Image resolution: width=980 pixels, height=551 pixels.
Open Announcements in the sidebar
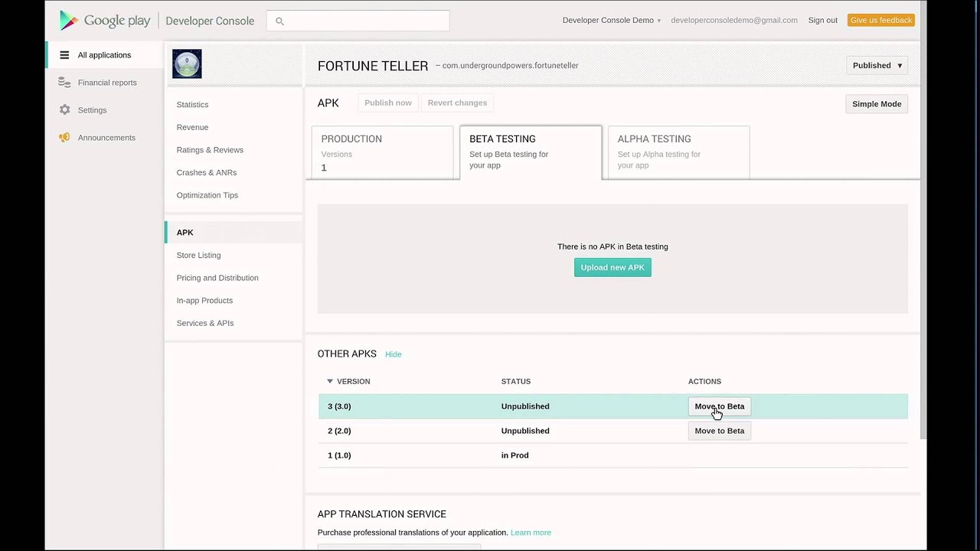click(106, 138)
